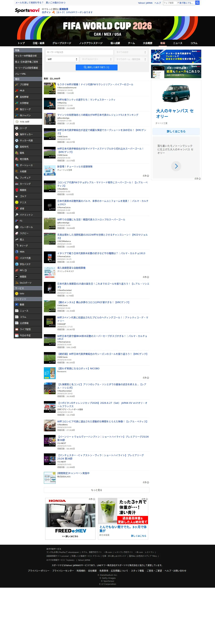Image resolution: width=215 pixels, height=644 pixels.
Task: Click the サッカー日本代表選手をフォロー banner
Action: tap(176, 56)
